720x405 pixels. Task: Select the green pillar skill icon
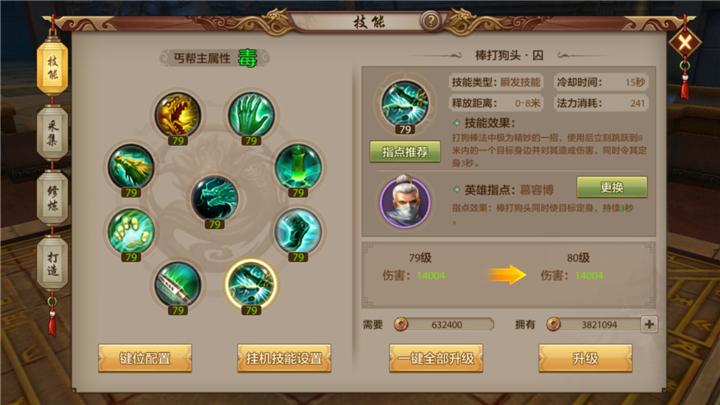(298, 166)
